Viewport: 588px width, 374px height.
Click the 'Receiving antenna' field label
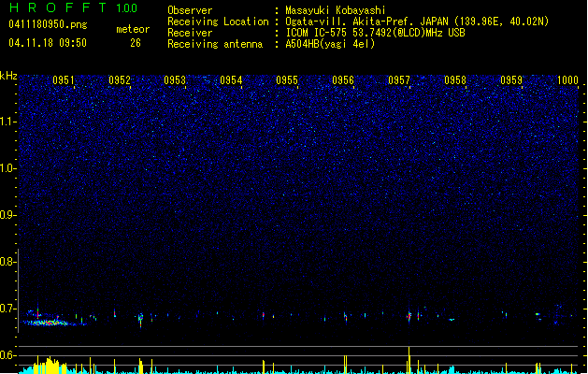tap(215, 44)
